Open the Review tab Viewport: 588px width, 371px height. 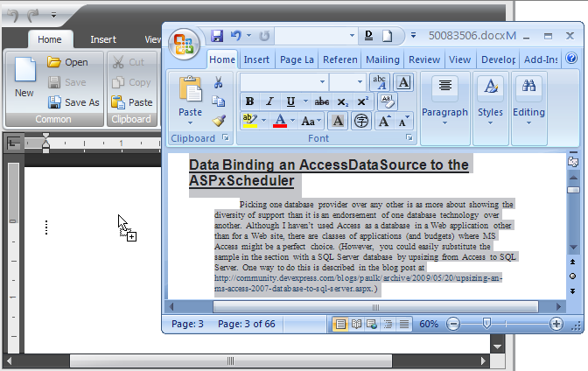[x=424, y=59]
